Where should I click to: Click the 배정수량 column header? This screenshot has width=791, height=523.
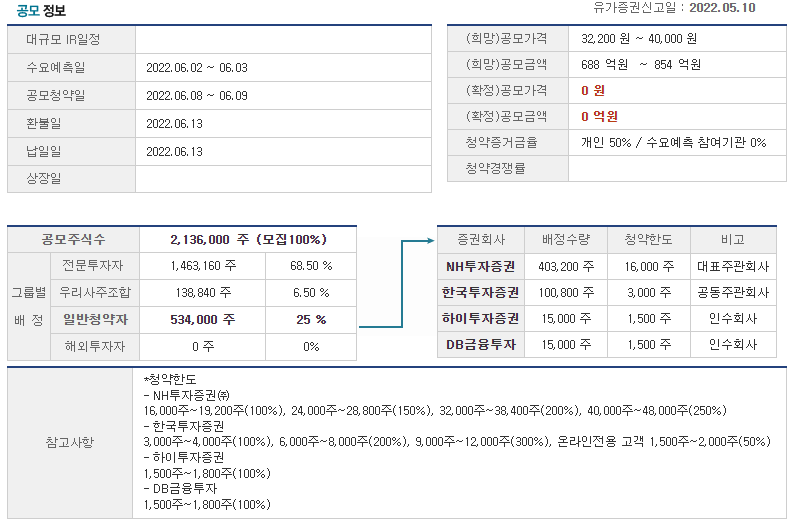coord(566,240)
